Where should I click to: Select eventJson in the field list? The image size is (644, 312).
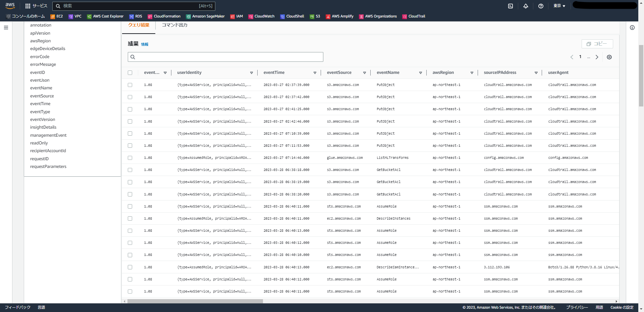[x=40, y=80]
